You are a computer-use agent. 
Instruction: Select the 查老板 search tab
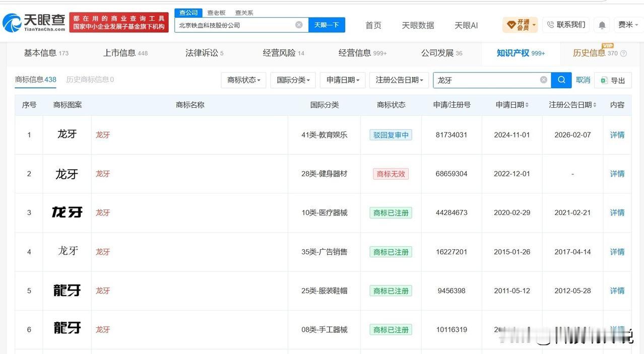216,13
